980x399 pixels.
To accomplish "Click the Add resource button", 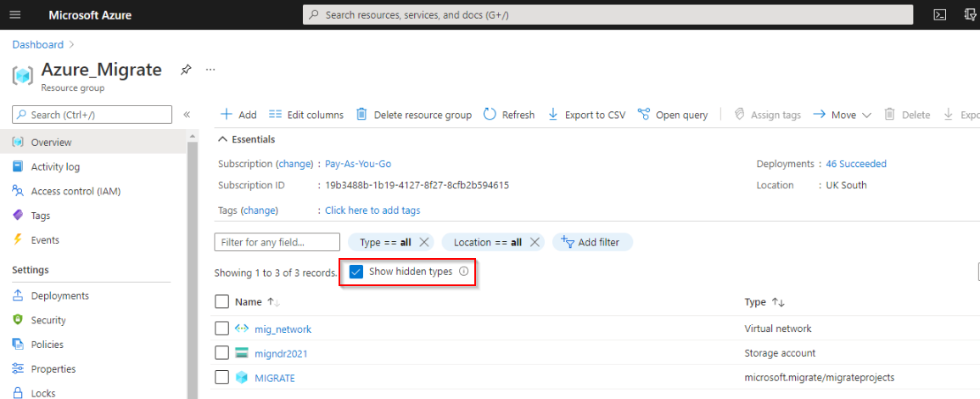I will 238,115.
